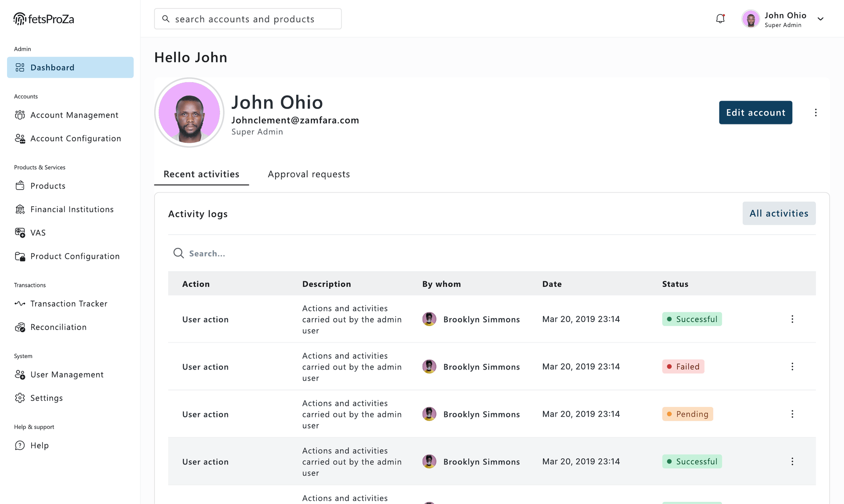Click Hello John heading
Viewport: 844px width, 504px height.
[x=191, y=57]
